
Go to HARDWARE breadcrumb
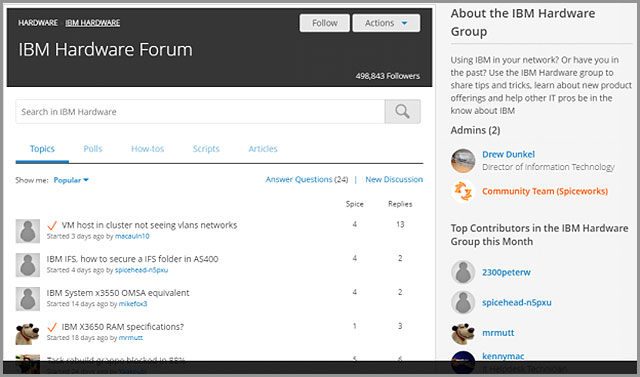pos(38,23)
